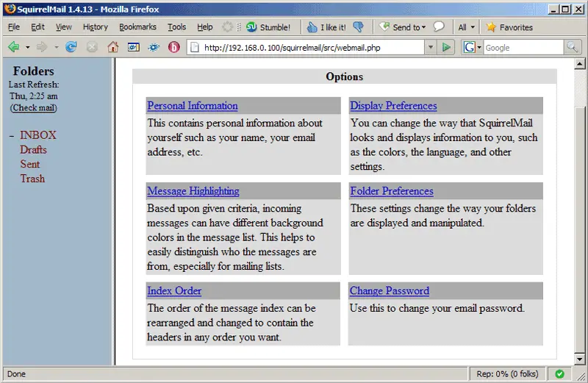Viewport: 588px width, 383px height.
Task: Click the red 'b' toolbar icon
Action: pyautogui.click(x=174, y=47)
